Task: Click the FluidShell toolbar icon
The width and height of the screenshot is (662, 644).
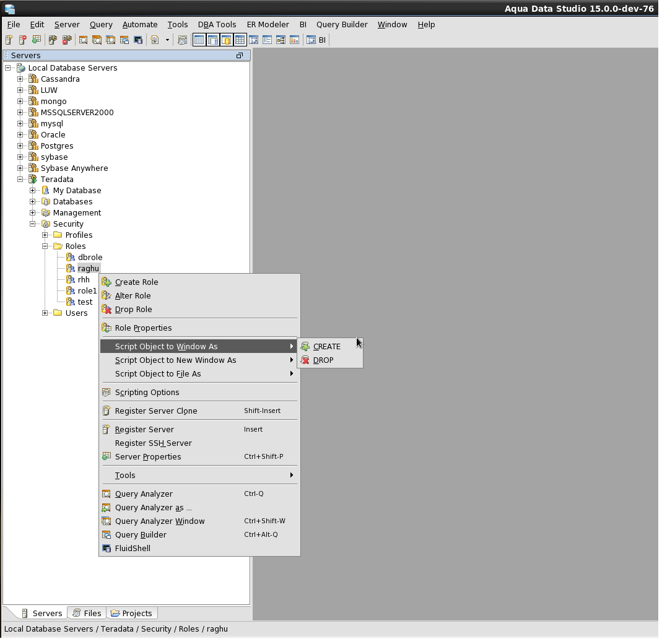Action: point(138,40)
